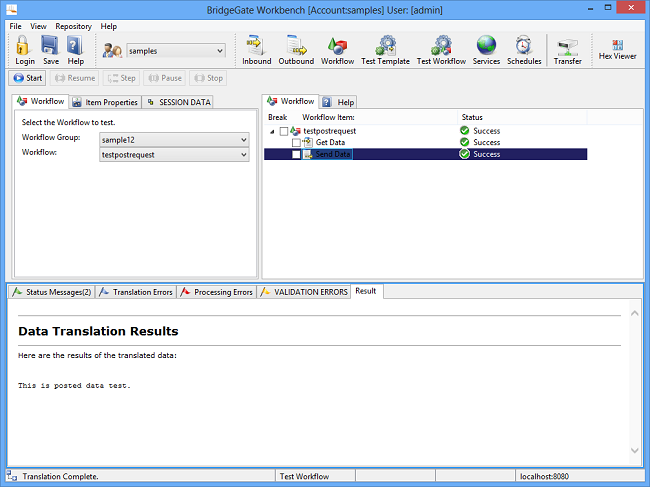Switch to the SESSION DATA tab
Screen dimensions: 650x487
(178, 102)
